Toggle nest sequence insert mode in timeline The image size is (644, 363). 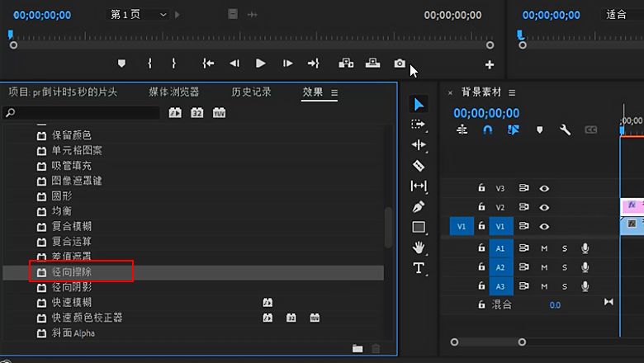(462, 130)
